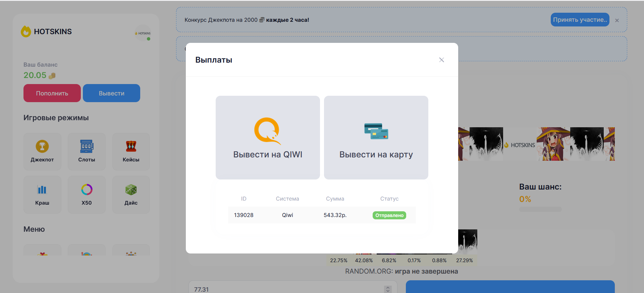Click the amount 543.32р.
The height and width of the screenshot is (293, 644).
(335, 215)
